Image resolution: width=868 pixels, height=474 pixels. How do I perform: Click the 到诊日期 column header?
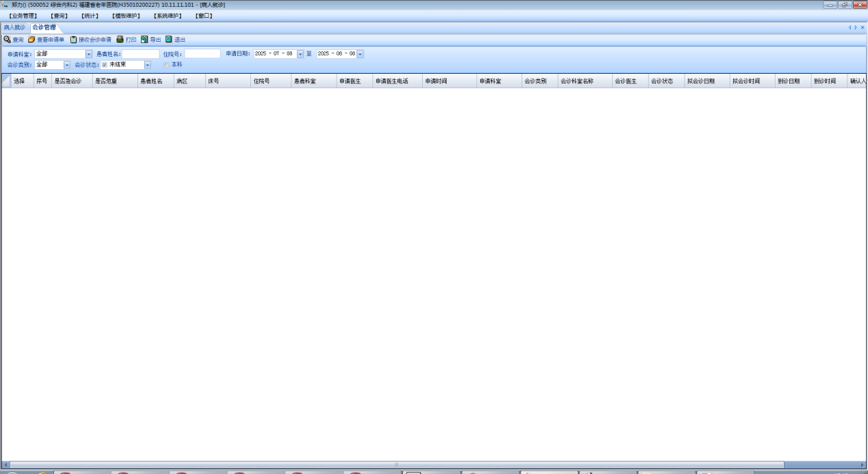point(793,81)
